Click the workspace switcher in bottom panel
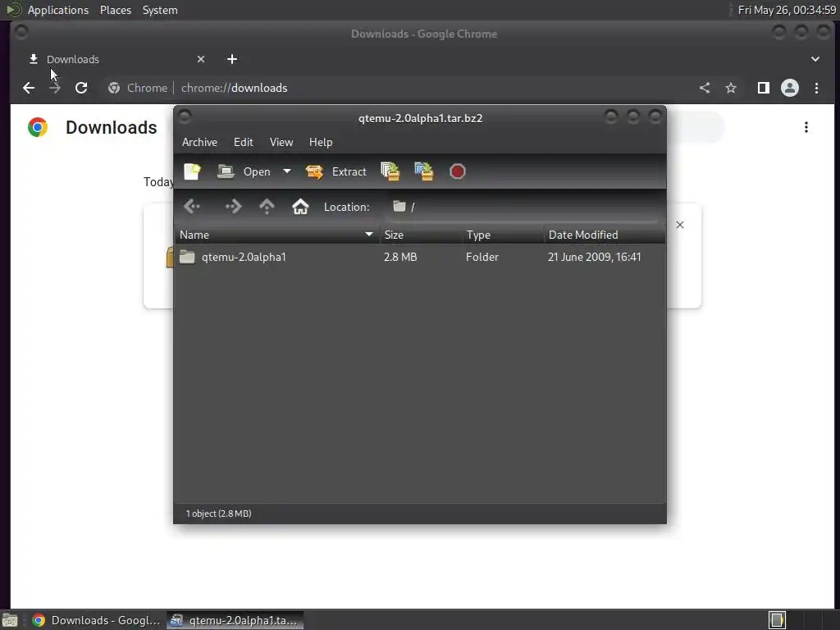Viewport: 840px width, 630px height. click(778, 620)
